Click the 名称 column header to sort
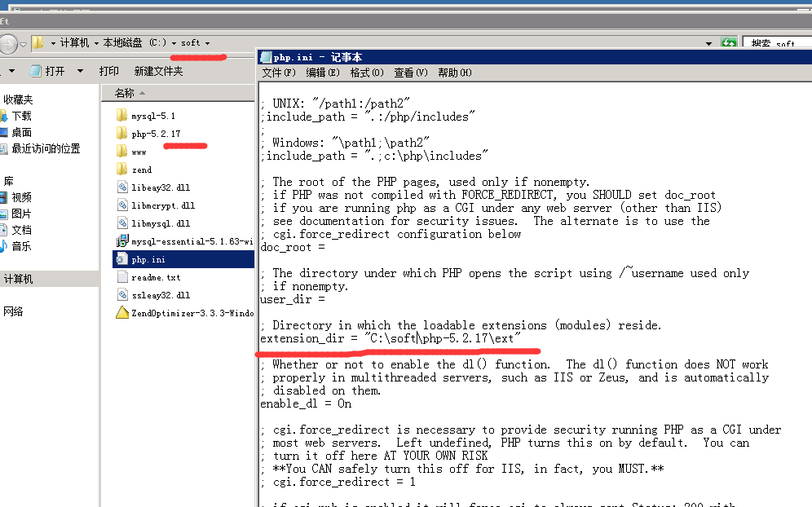Screen dimensions: 812x507 tap(125, 94)
